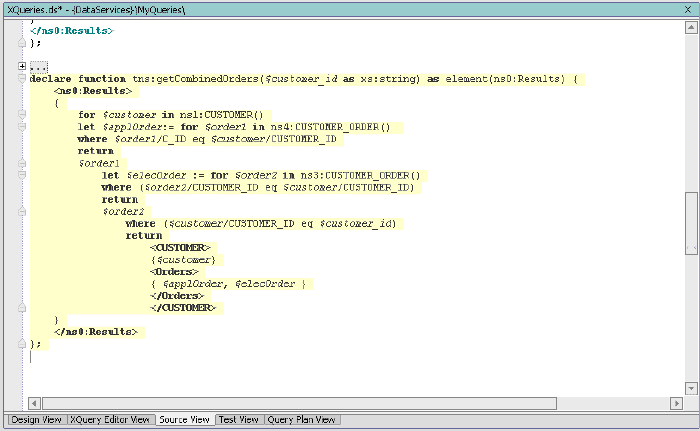700x431 pixels.
Task: Toggle fold marker beside 'let $elecOrder' line
Action: (22, 175)
